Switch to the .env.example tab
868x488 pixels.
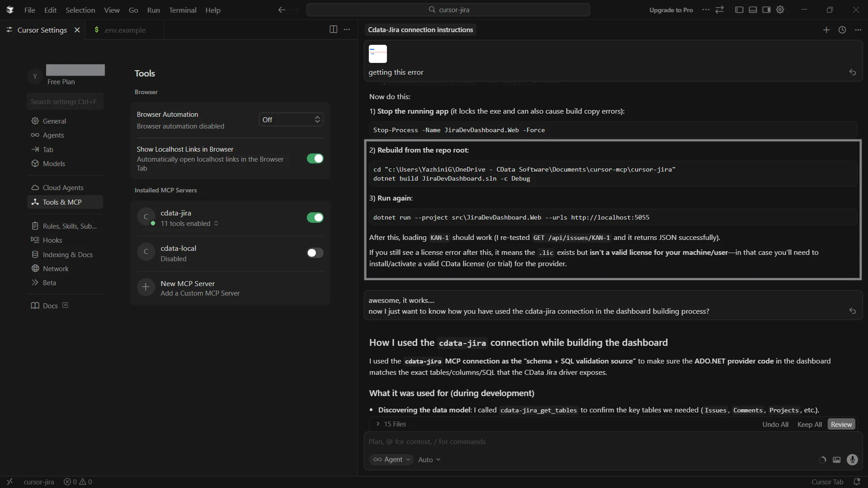pos(124,30)
